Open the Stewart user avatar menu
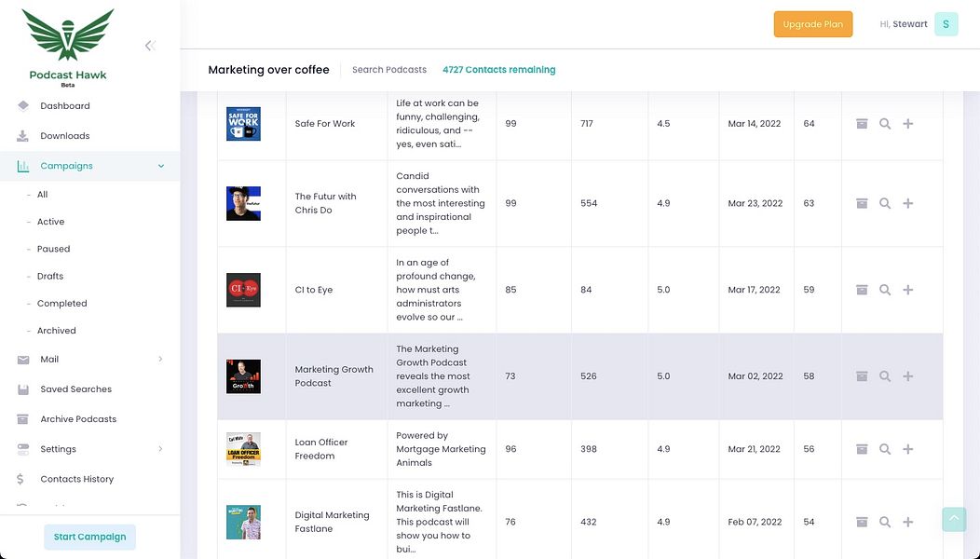Image resolution: width=980 pixels, height=559 pixels. 946,24
